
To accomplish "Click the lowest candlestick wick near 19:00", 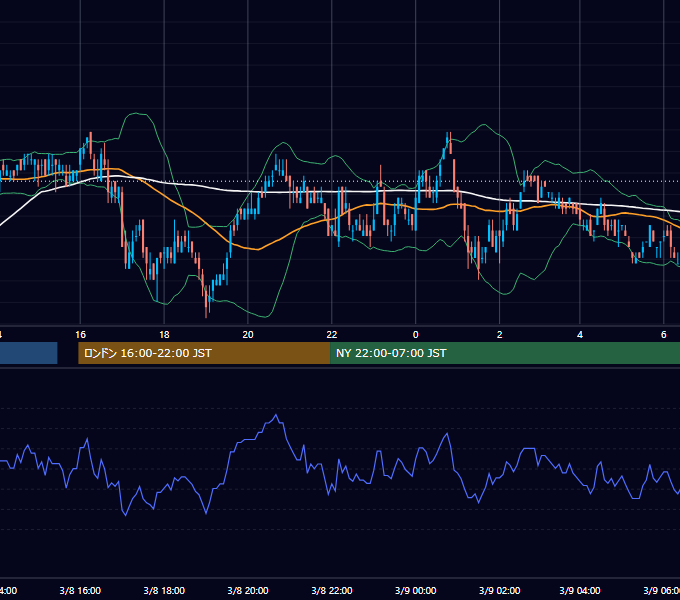I will click(x=206, y=313).
